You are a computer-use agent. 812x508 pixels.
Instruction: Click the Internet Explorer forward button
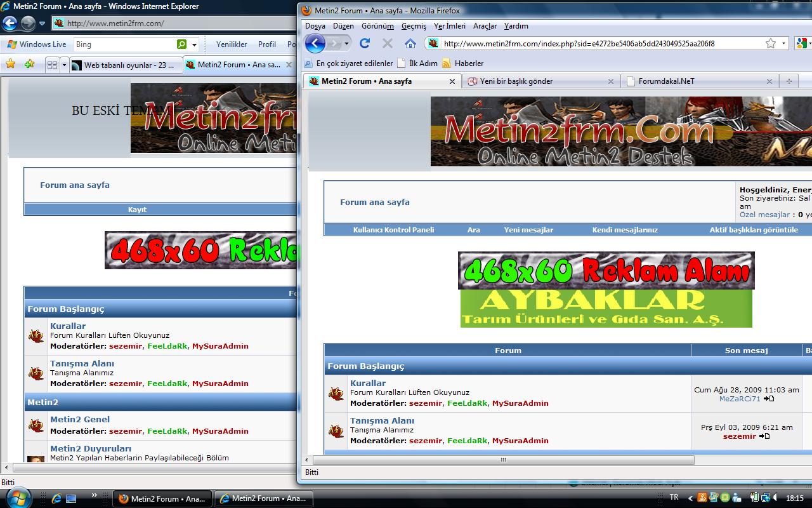pyautogui.click(x=28, y=23)
